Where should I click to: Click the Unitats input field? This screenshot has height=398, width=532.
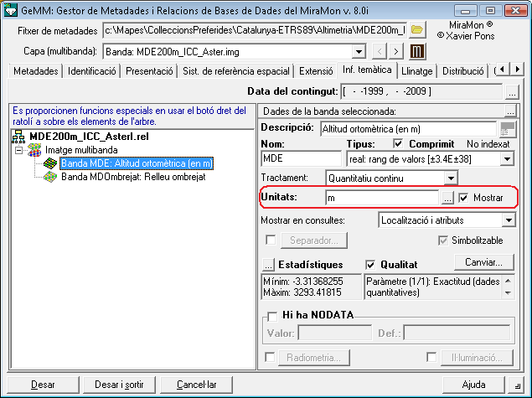coord(382,198)
